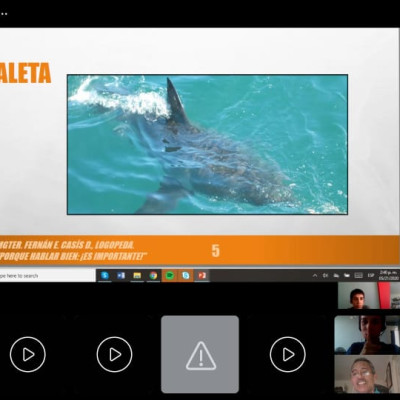Open the File Explorer taskbar icon
The image size is (400, 400).
[137, 276]
